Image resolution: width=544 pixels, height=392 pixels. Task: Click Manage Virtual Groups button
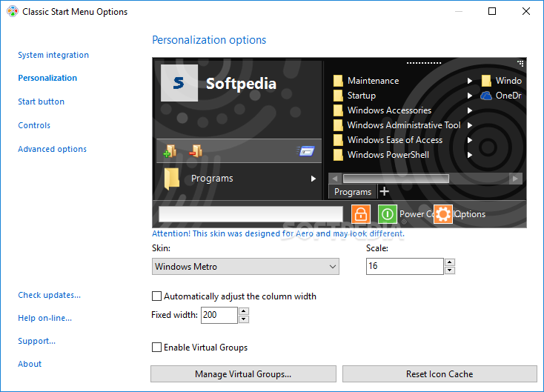(243, 373)
